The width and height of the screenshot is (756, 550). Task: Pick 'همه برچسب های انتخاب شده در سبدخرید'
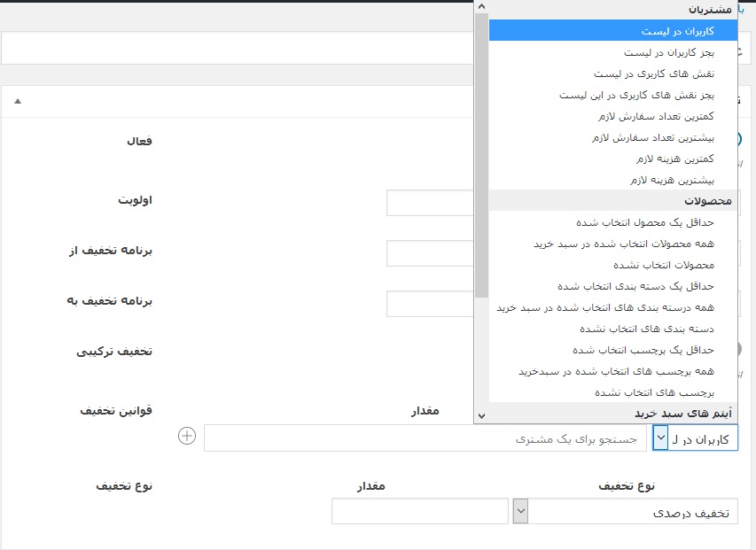[x=612, y=371]
